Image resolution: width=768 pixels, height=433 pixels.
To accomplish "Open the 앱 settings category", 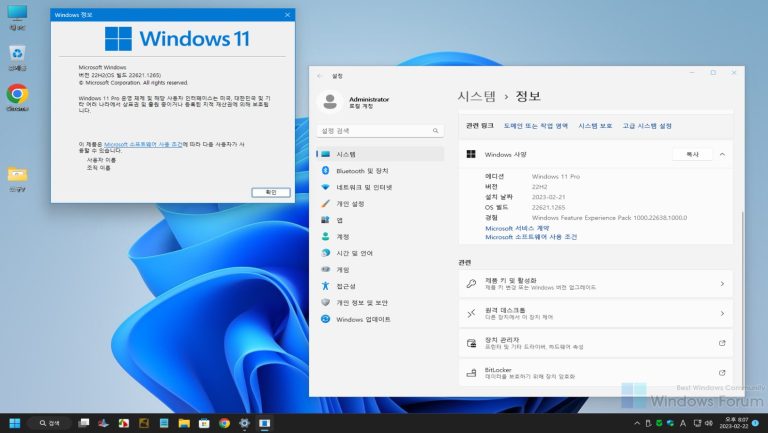I will click(x=380, y=220).
